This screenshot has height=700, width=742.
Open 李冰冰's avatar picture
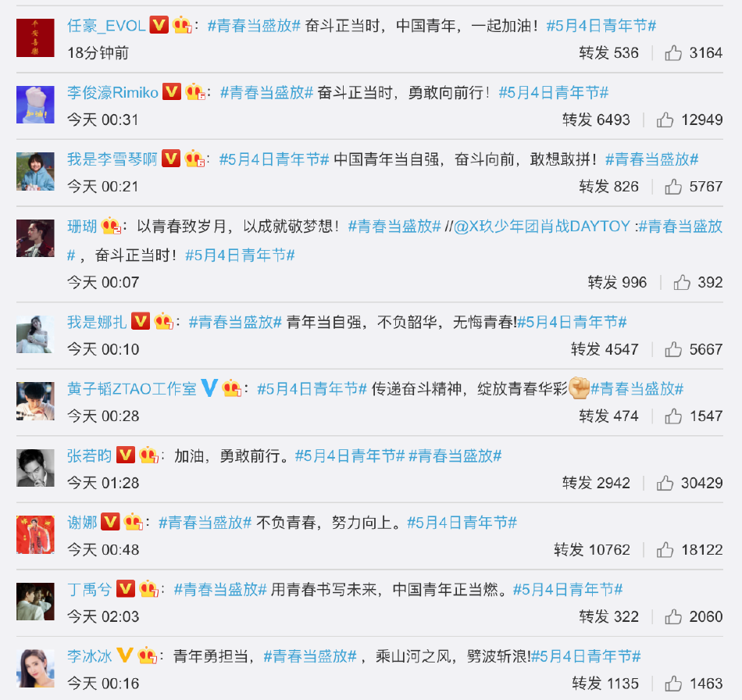pyautogui.click(x=35, y=668)
